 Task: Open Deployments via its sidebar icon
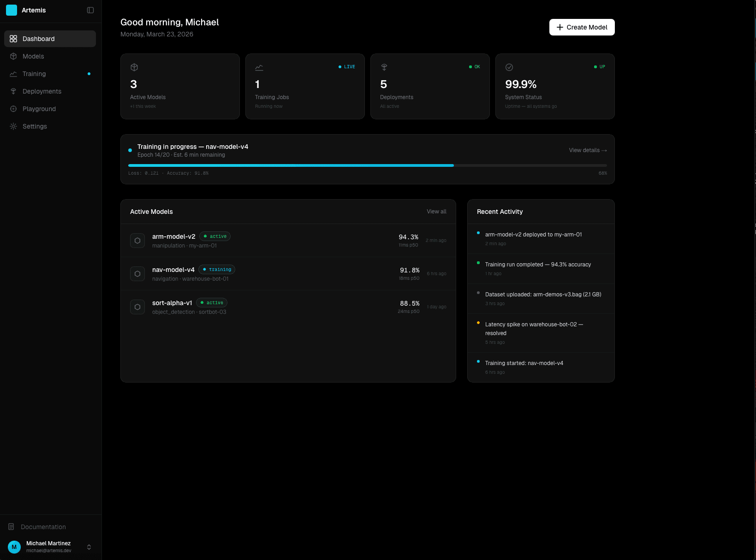point(13,91)
